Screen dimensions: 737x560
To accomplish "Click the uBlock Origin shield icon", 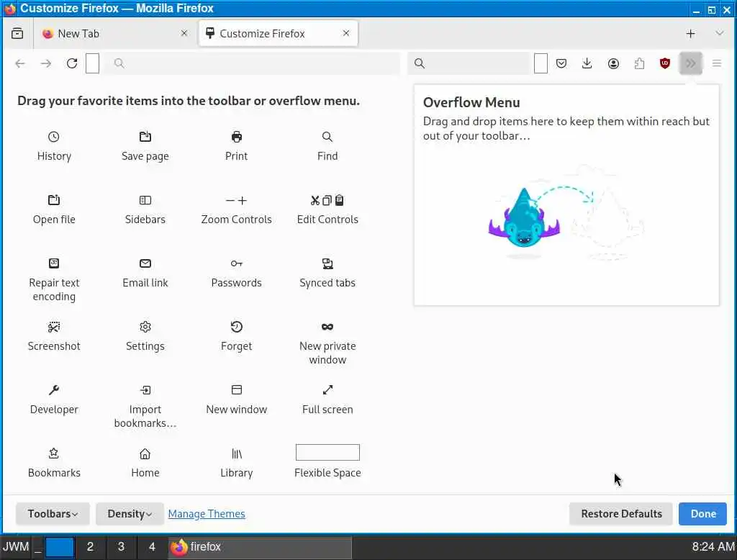I will [x=664, y=63].
